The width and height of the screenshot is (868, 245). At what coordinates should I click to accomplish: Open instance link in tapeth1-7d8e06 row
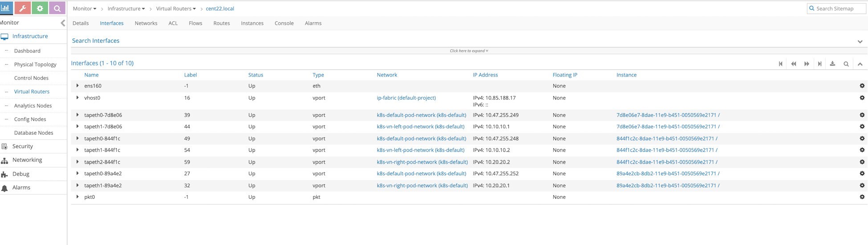[668, 126]
